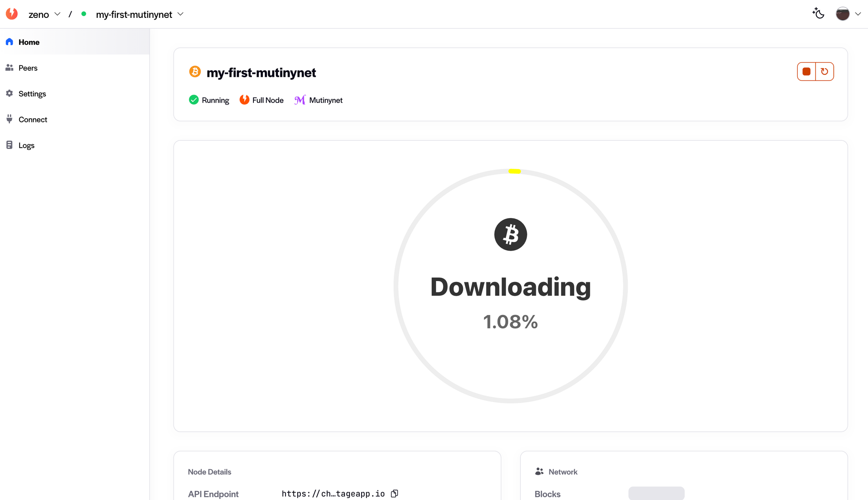Click the API endpoint URL text
Viewport: 868px width, 500px height.
tap(333, 493)
